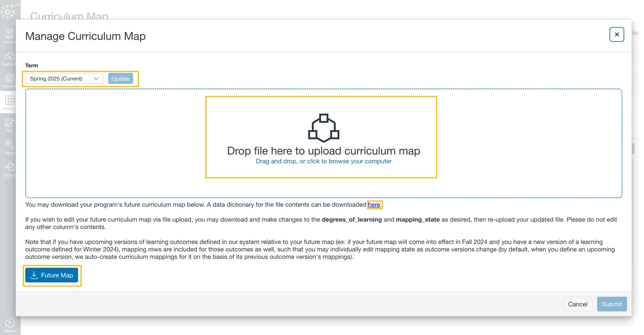Screen dimensions: 644x335
Task: Click the download icon on Future Map button
Action: (x=34, y=275)
